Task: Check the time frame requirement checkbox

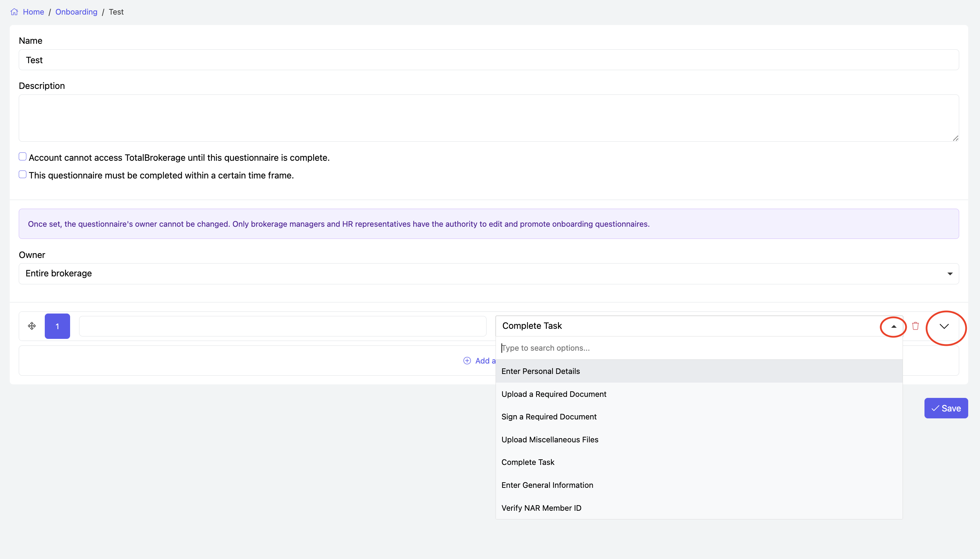Action: (x=23, y=174)
